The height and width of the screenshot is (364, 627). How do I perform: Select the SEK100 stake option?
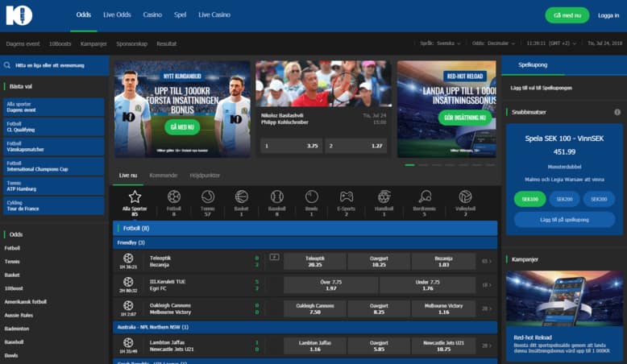pos(529,199)
